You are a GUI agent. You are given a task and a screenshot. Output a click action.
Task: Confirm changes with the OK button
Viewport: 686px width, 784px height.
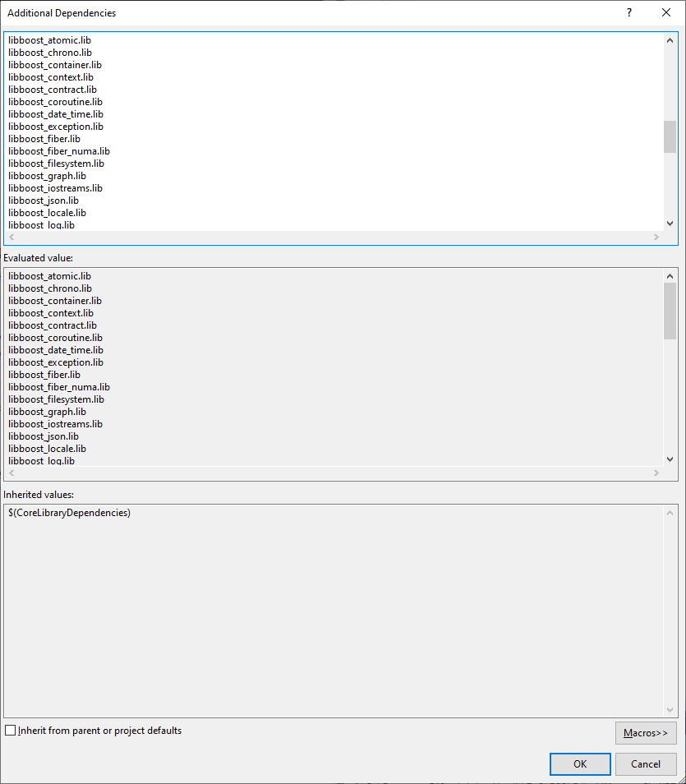click(580, 763)
